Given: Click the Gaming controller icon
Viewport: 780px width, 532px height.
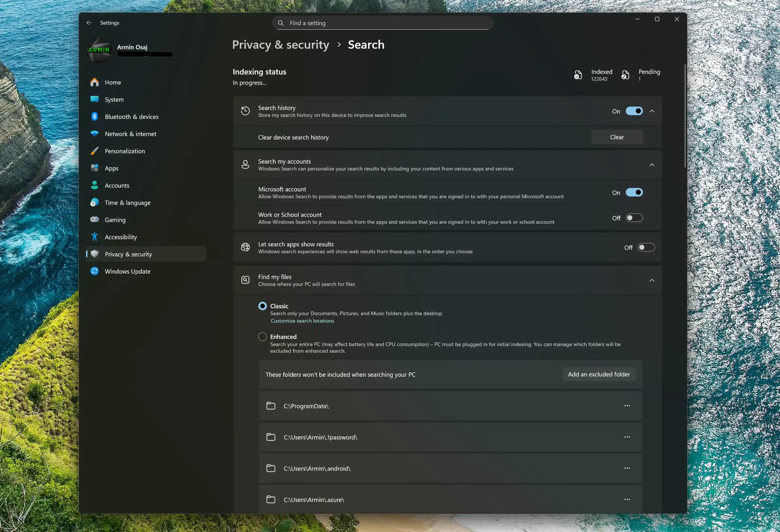Looking at the screenshot, I should (95, 219).
